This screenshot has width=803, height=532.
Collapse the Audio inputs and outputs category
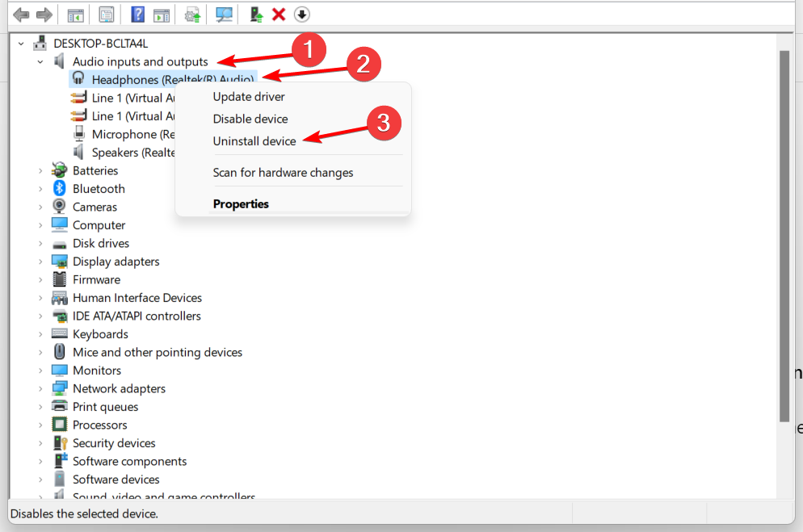(x=40, y=62)
